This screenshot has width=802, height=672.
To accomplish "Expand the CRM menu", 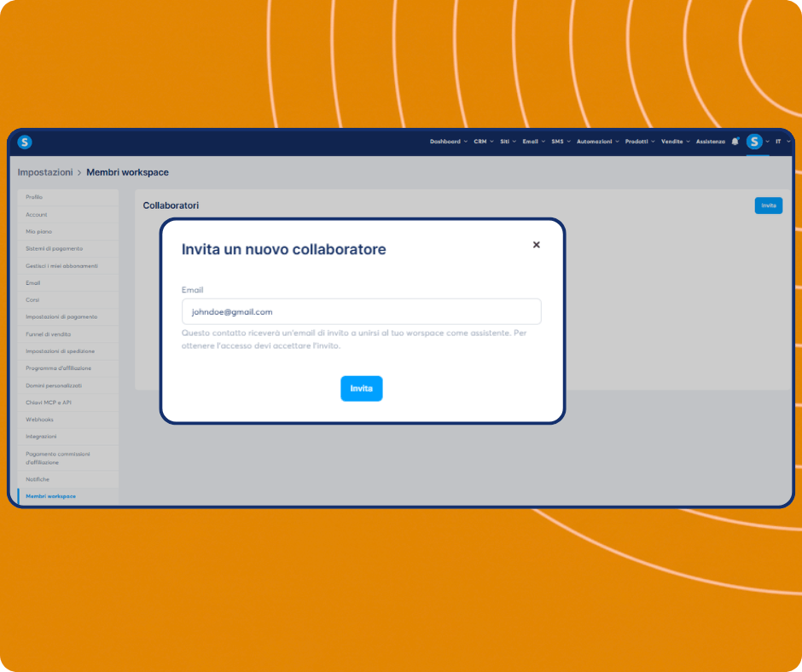I will tap(484, 142).
